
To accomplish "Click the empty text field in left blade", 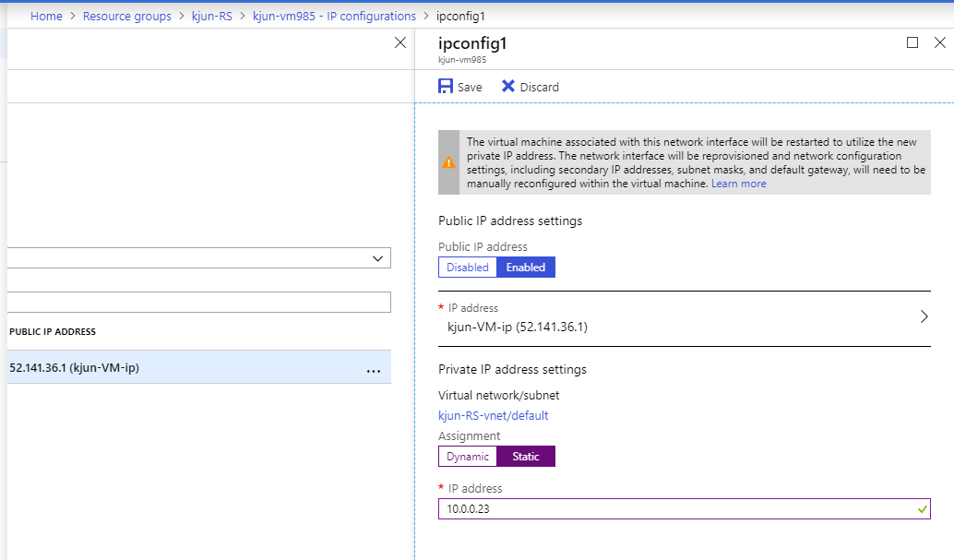I will pos(199,303).
